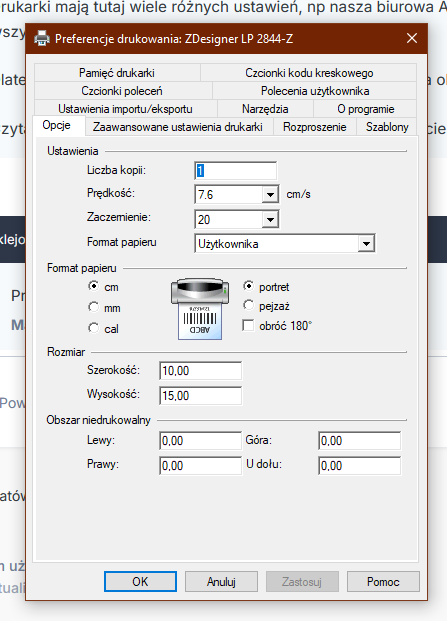Click the Szerokość field showing 10,00

tap(200, 371)
